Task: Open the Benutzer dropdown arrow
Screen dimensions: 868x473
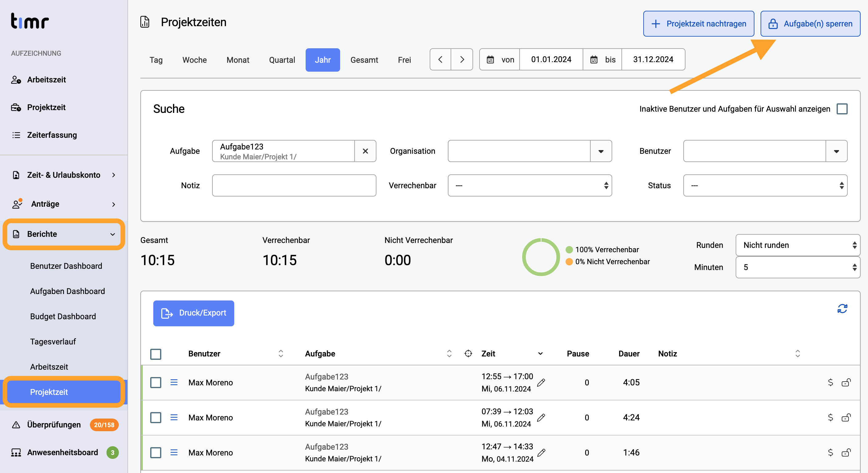Action: [836, 151]
